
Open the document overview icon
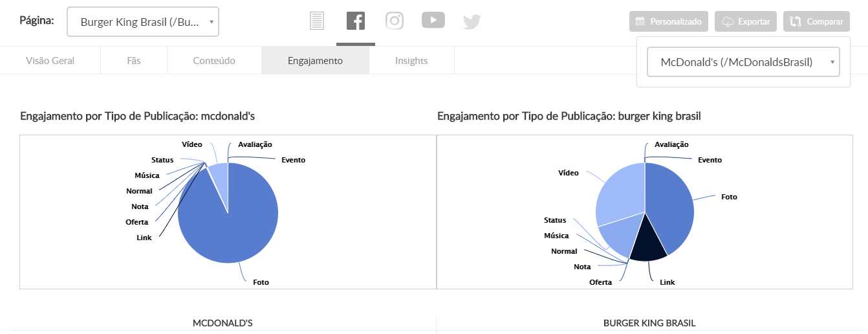tap(316, 21)
